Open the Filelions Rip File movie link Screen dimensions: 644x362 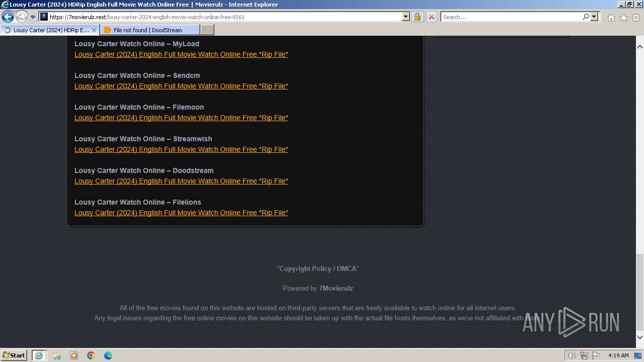[x=181, y=213]
